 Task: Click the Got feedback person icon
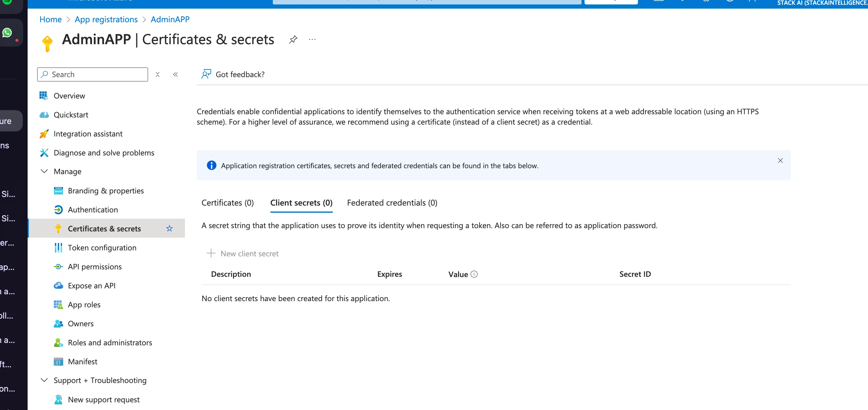(x=206, y=74)
